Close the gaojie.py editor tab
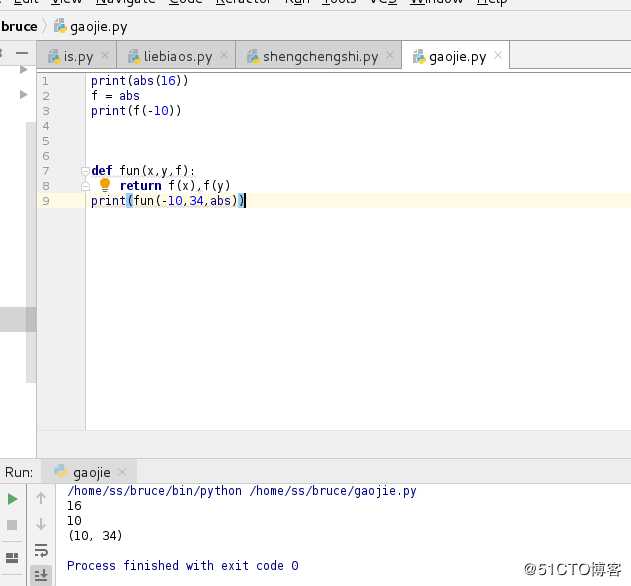Screen dimensions: 631x586 tap(498, 56)
